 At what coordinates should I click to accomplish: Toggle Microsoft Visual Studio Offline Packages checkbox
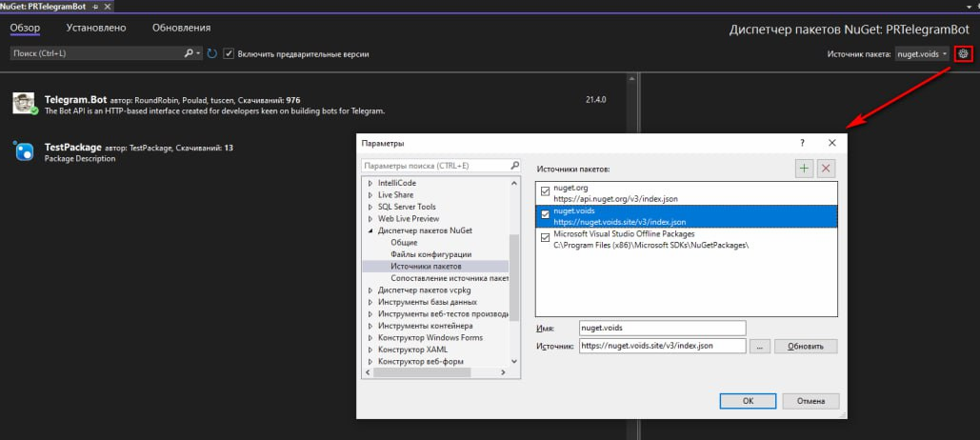coord(545,237)
